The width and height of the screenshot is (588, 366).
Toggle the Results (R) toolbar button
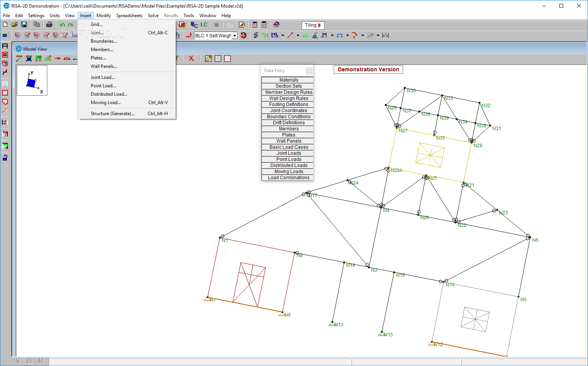click(x=264, y=25)
